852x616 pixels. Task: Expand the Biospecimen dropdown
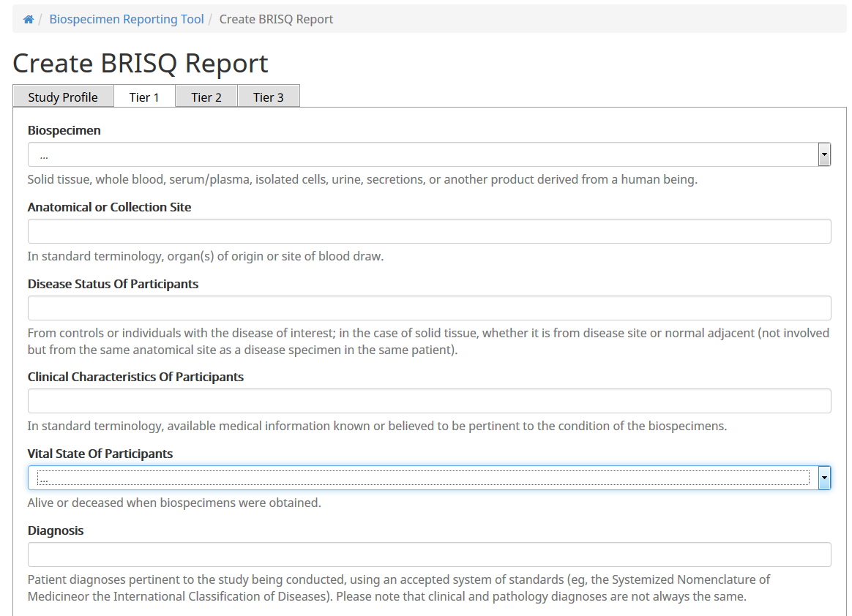point(429,155)
